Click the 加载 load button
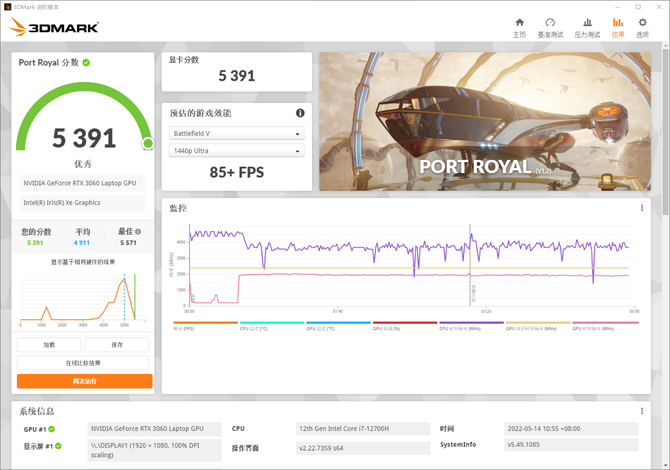This screenshot has width=670, height=470. click(x=48, y=344)
